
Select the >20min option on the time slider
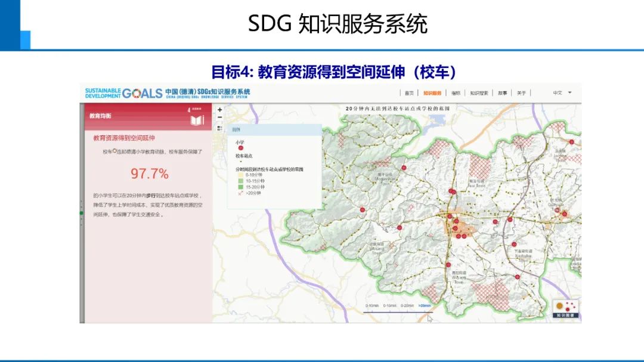coord(424,305)
